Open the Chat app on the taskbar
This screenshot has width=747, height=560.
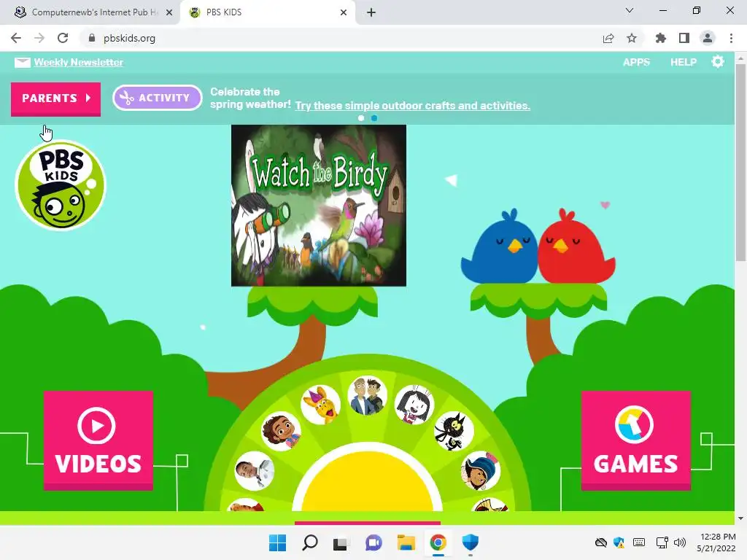point(373,542)
